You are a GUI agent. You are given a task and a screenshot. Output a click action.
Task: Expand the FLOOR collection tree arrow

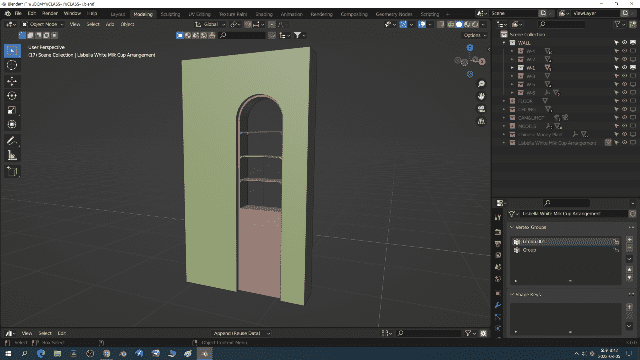click(x=504, y=101)
